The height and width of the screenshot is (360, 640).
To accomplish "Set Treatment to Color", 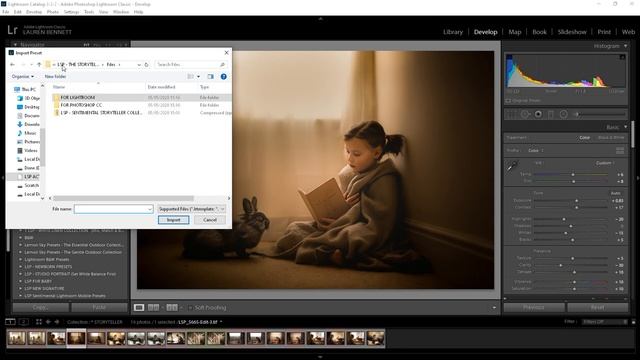I will pyautogui.click(x=584, y=138).
